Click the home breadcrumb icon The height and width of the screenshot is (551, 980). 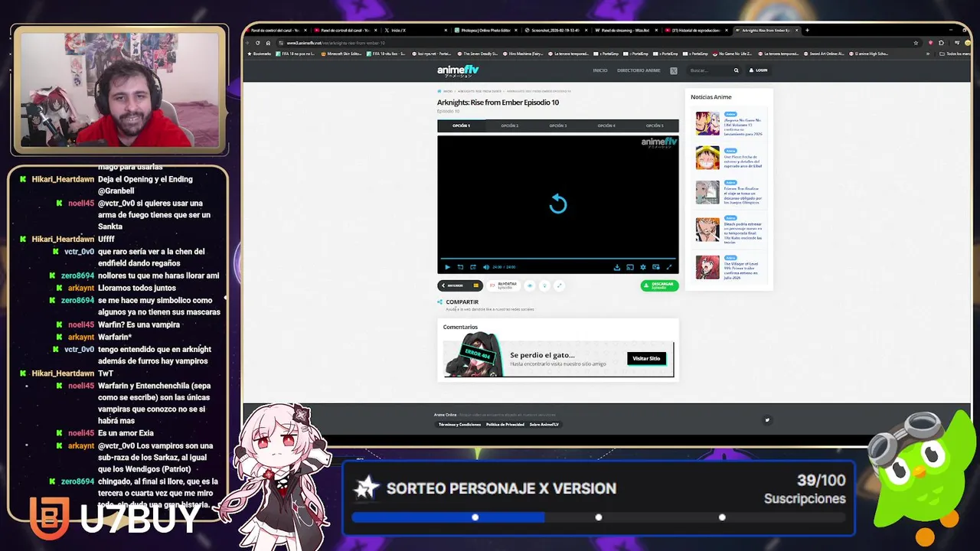tap(440, 91)
